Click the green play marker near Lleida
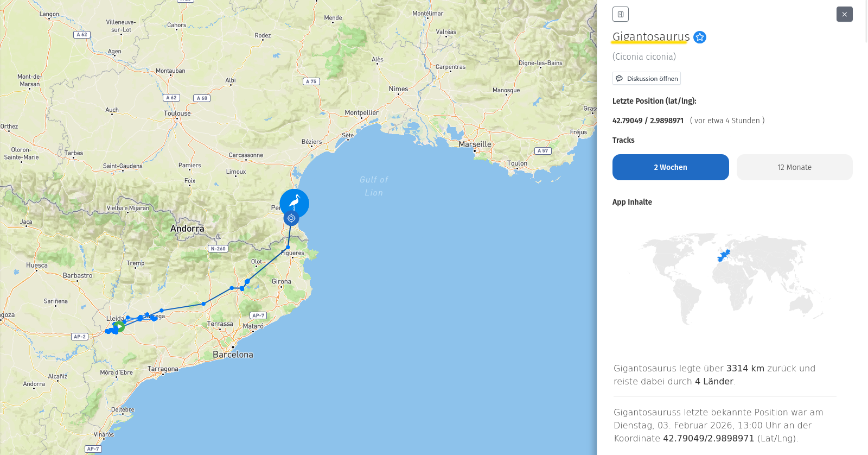The image size is (868, 455). (x=119, y=326)
